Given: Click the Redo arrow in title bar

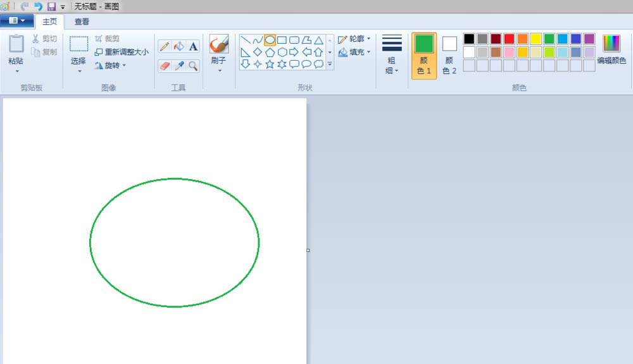Looking at the screenshot, I should pos(24,6).
